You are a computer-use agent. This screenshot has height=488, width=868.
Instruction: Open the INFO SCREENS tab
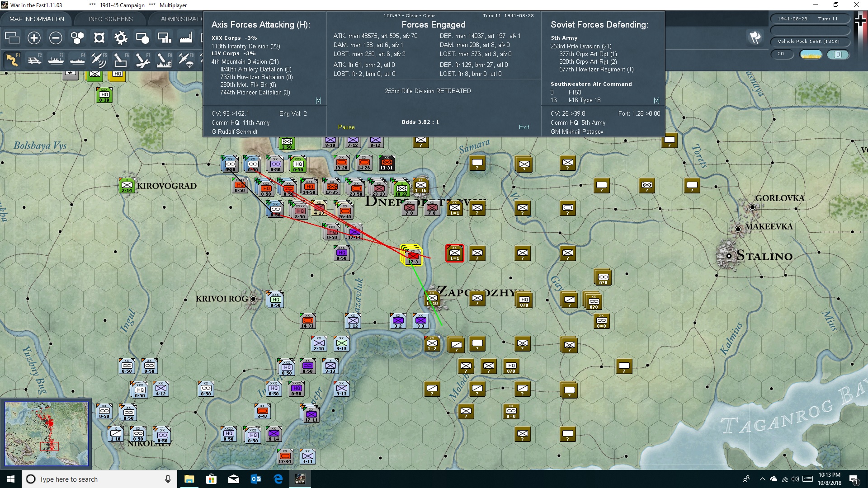click(111, 19)
